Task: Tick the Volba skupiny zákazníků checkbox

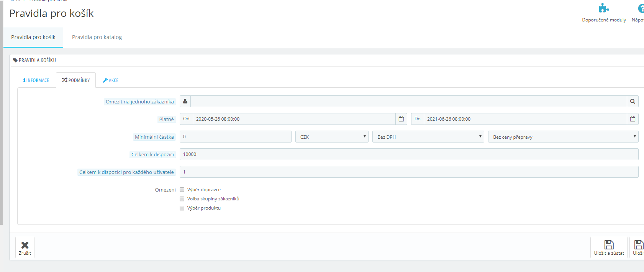Action: click(x=182, y=199)
